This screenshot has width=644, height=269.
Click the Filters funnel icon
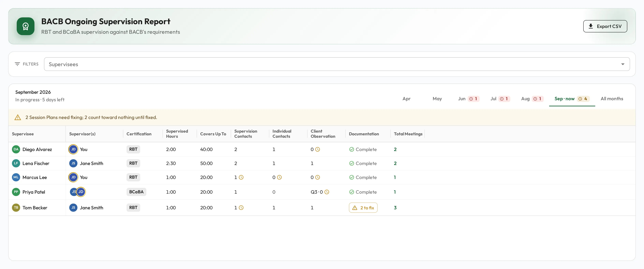[17, 64]
